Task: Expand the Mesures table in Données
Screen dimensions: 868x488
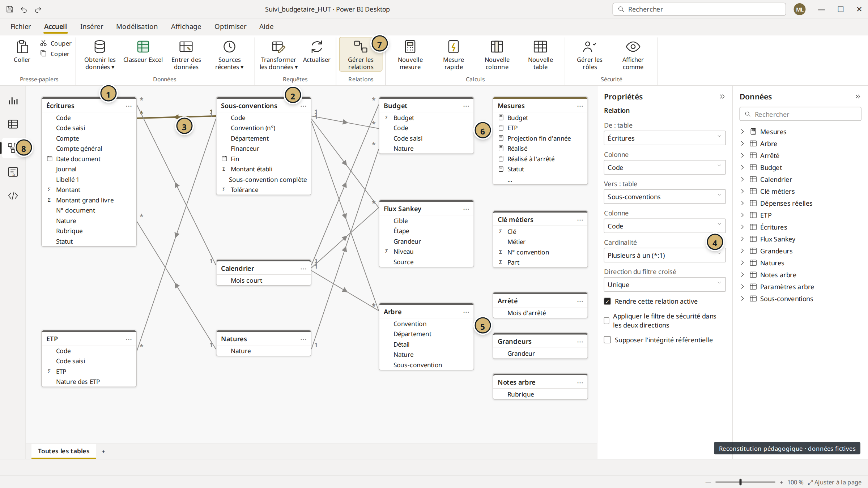Action: pyautogui.click(x=742, y=132)
